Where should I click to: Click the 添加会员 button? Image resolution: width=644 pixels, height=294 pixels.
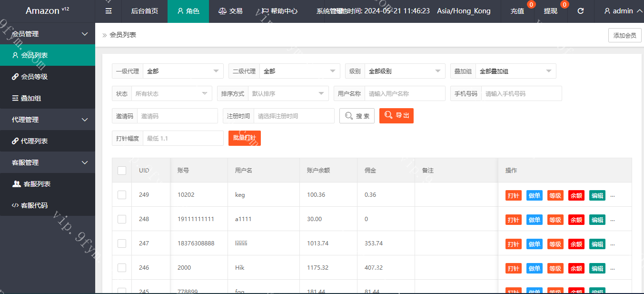coord(624,35)
